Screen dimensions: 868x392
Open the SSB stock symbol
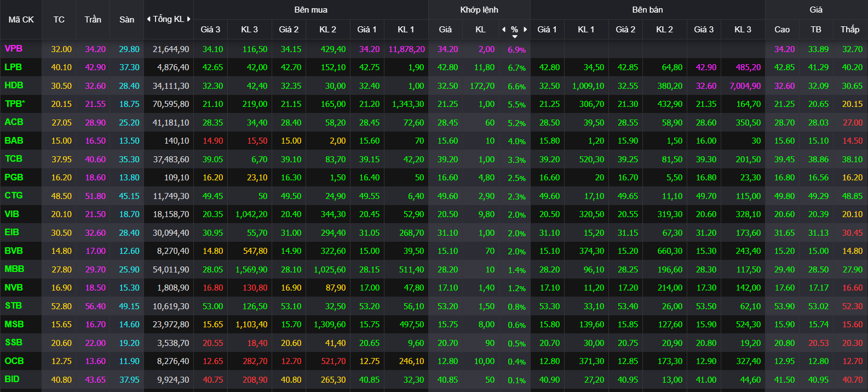(x=14, y=343)
